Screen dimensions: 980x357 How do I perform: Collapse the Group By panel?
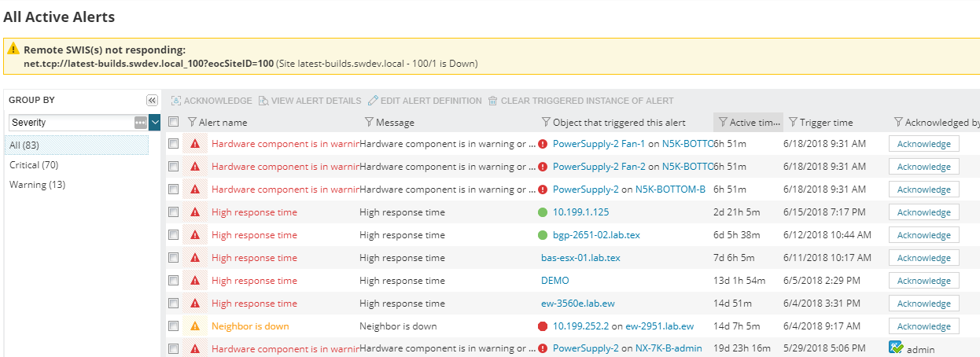point(152,100)
